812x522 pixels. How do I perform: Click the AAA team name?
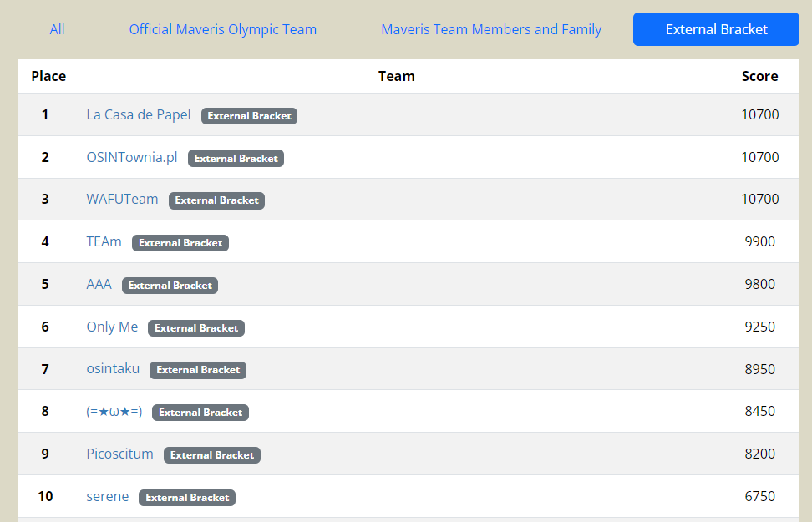pyautogui.click(x=99, y=284)
